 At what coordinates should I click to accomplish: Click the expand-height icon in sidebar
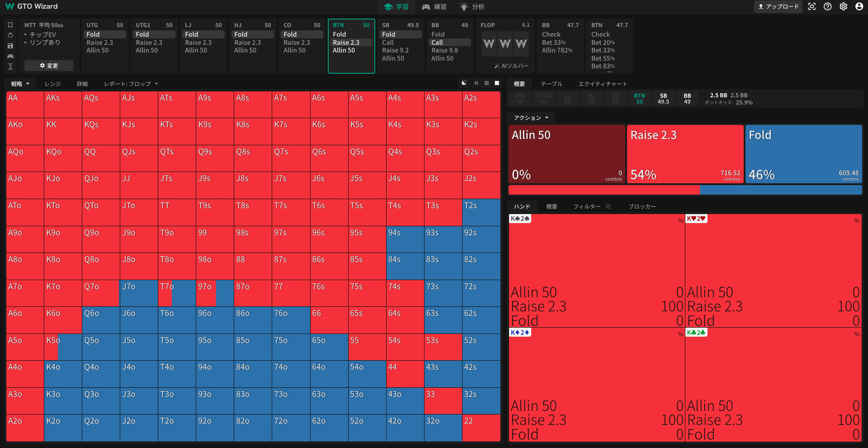(10, 67)
